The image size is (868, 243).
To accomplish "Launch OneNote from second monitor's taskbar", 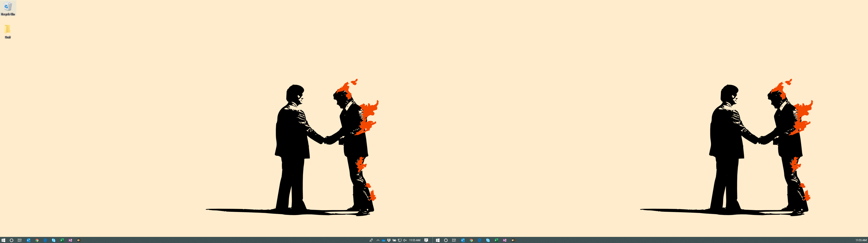I will tap(504, 240).
